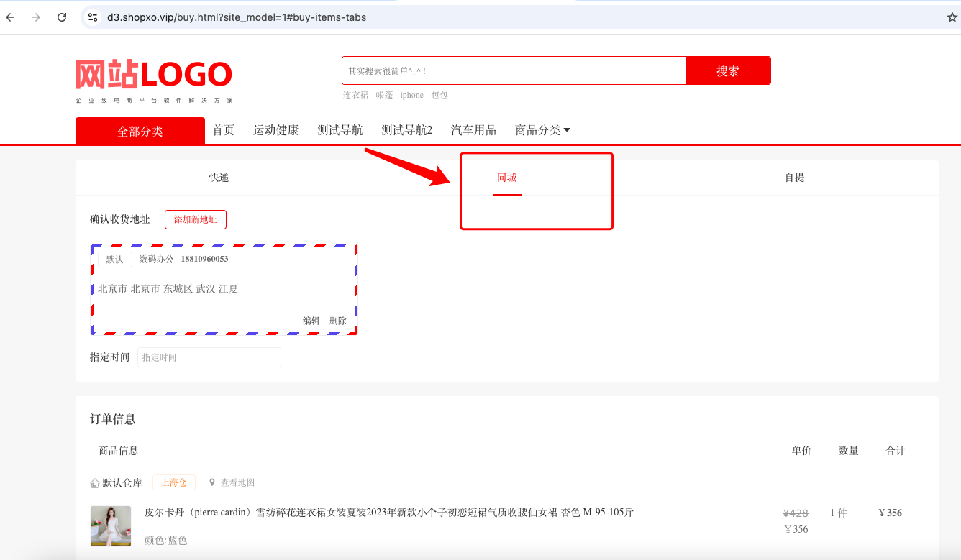
Task: Expand the 商品分类 dropdown in navigation
Action: tap(542, 130)
